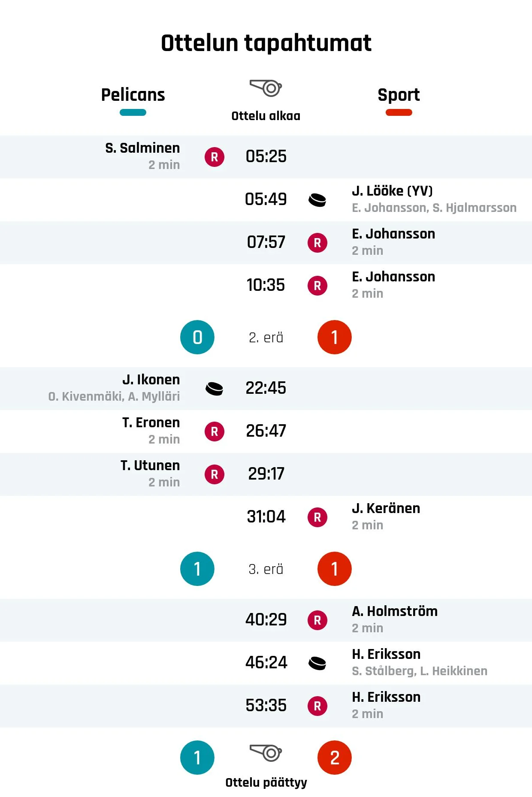Click the 3. erä period label
The height and width of the screenshot is (797, 532).
(266, 569)
